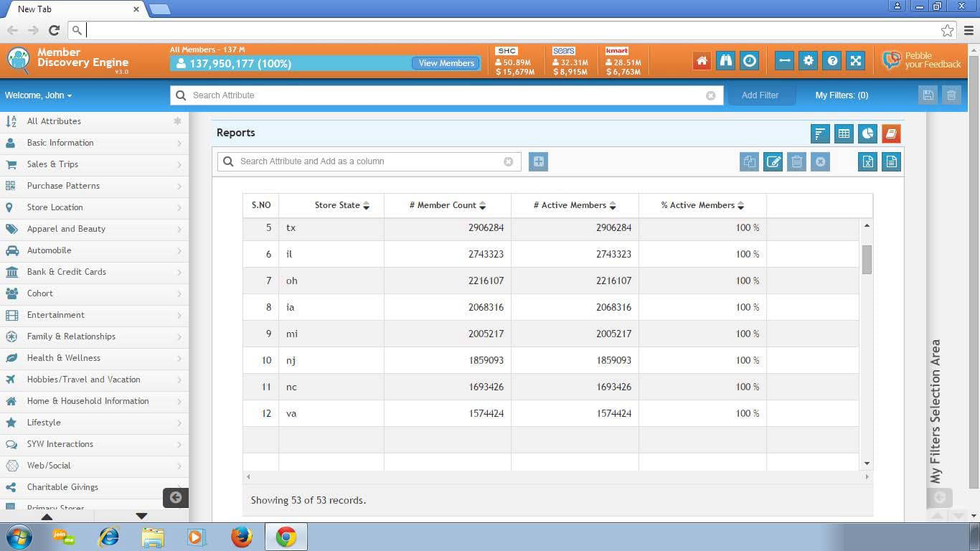The width and height of the screenshot is (980, 551).
Task: Open the help question mark icon
Action: coord(832,61)
